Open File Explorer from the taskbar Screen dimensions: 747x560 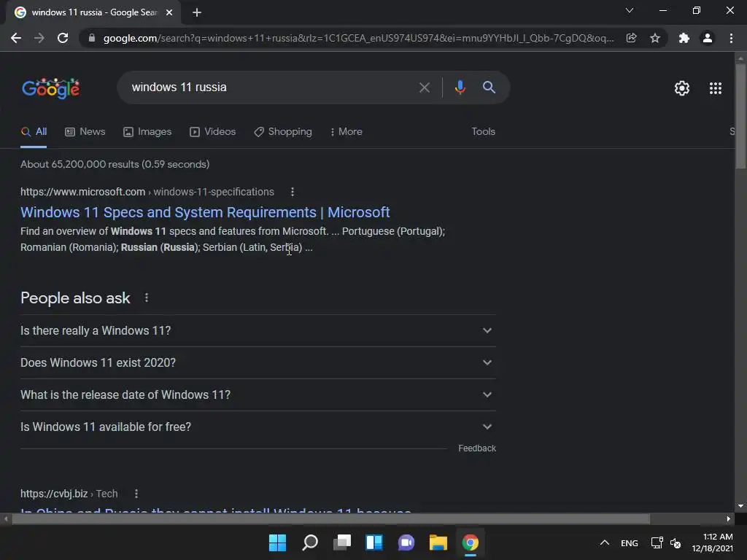(x=438, y=542)
